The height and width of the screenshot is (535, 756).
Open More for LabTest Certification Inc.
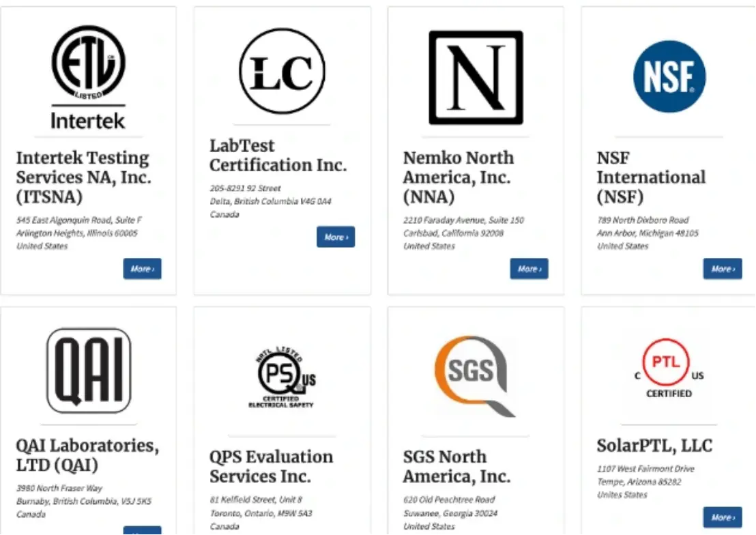pos(335,237)
